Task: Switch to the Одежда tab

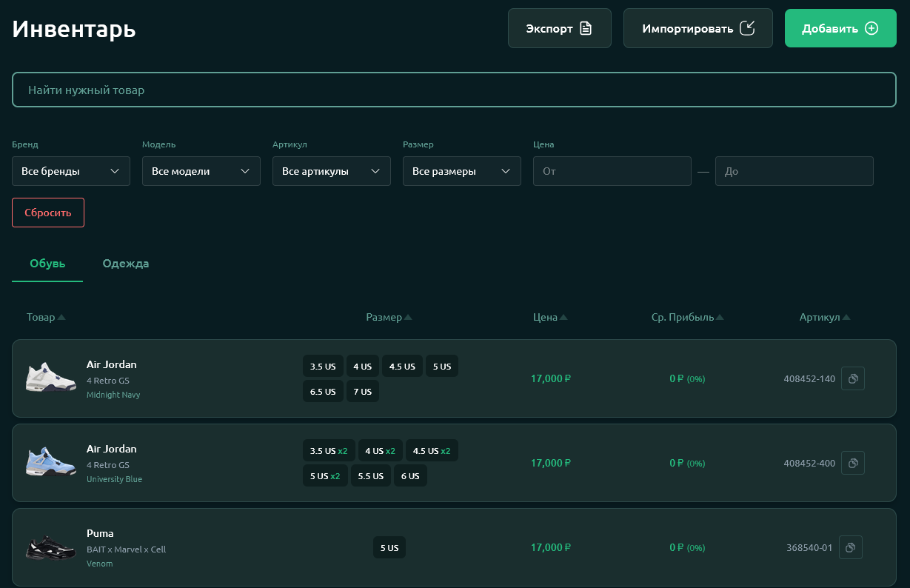Action: tap(126, 264)
